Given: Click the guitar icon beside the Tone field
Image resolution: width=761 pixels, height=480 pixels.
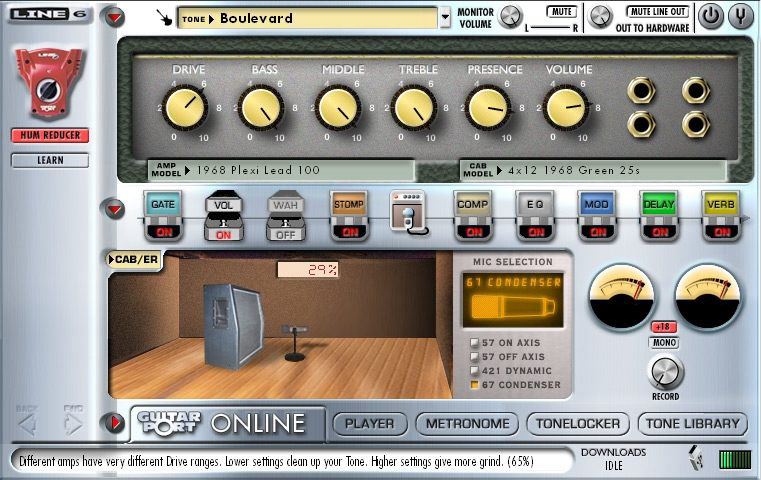Looking at the screenshot, I should coord(165,17).
